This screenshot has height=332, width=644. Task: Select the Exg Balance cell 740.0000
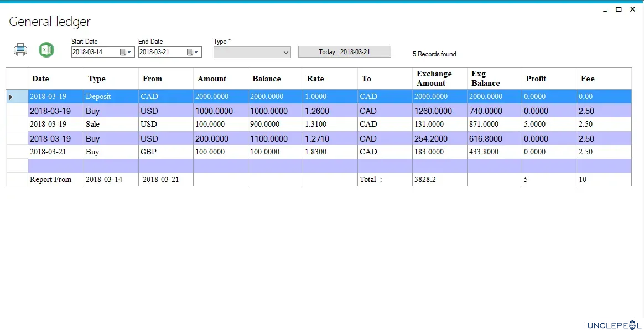pyautogui.click(x=495, y=111)
